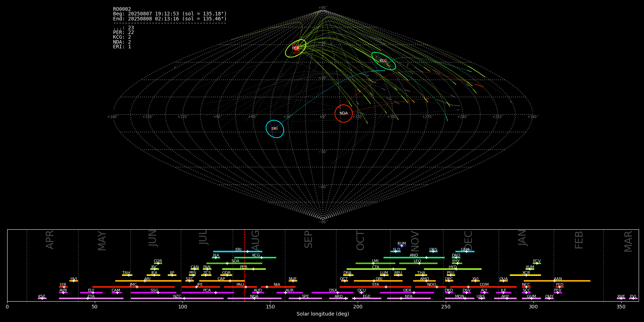This screenshot has width=644, height=322.
Task: Click the CAP shower bar
Action: [x=222, y=281]
